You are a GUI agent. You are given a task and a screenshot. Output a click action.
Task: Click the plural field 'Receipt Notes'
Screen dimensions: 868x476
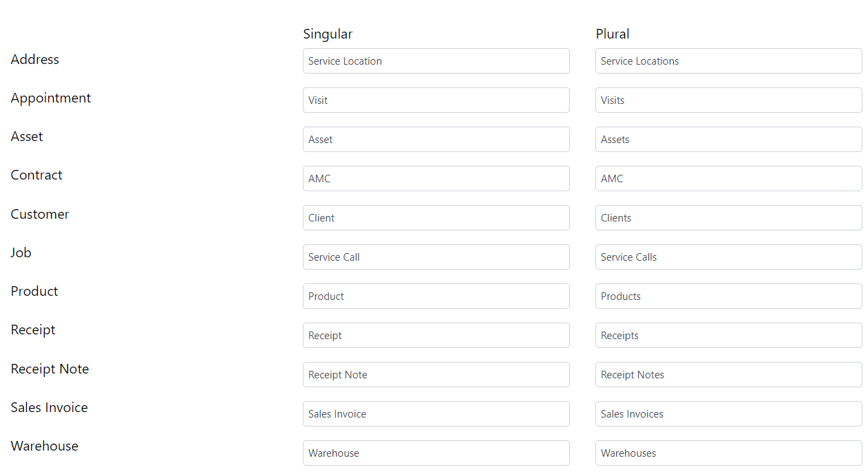point(728,375)
